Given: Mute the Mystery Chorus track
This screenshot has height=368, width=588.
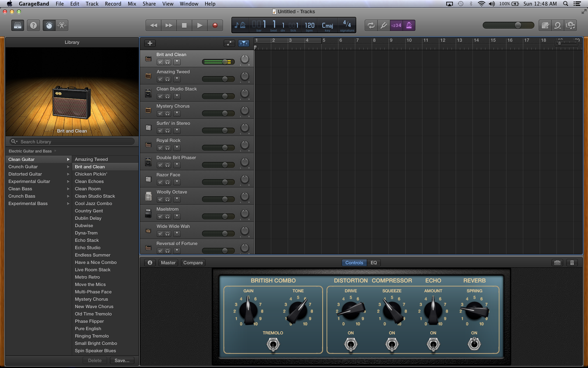Looking at the screenshot, I should 160,114.
